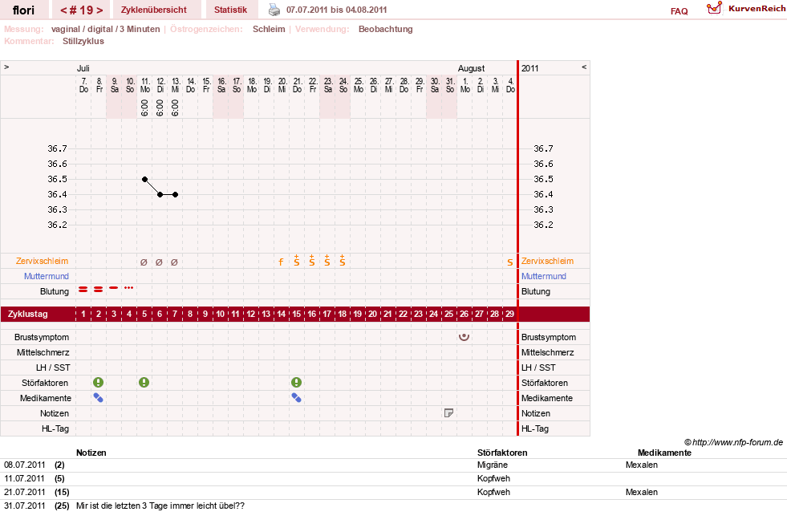
Task: Click the heavy bleeding marker on day 2
Action: 99,289
